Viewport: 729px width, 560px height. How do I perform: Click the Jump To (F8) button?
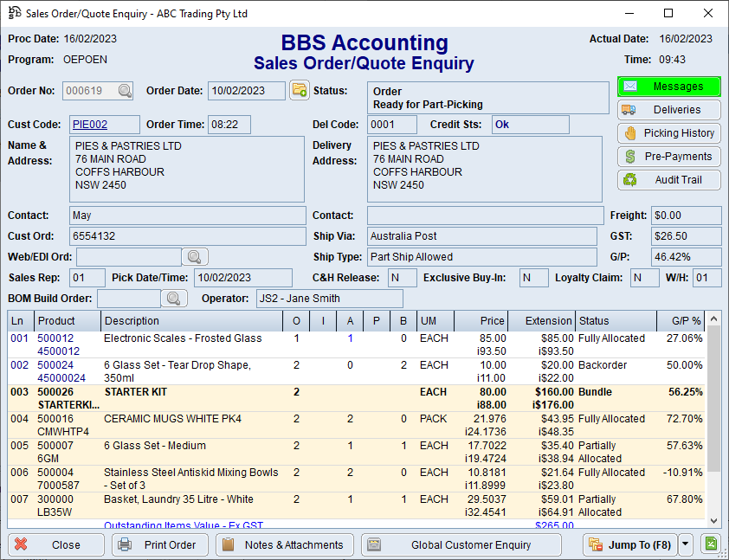(629, 544)
